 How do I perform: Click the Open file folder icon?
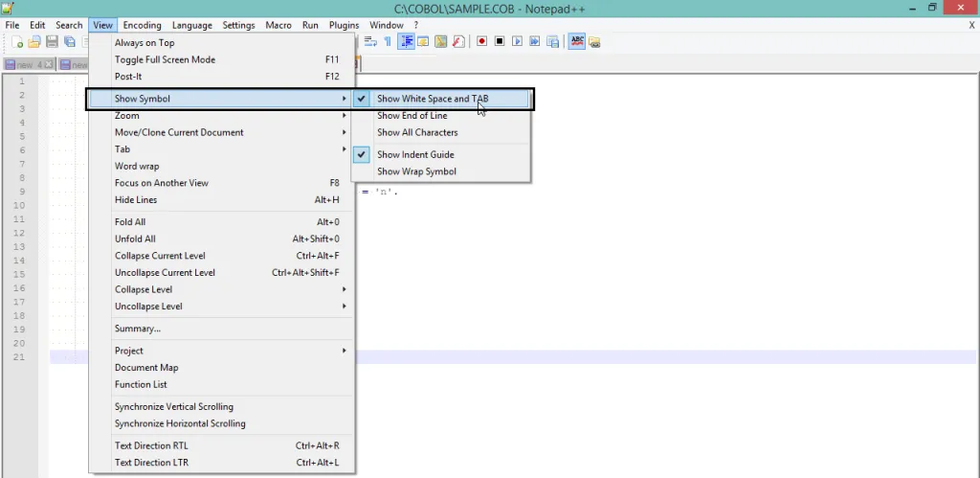pos(34,42)
